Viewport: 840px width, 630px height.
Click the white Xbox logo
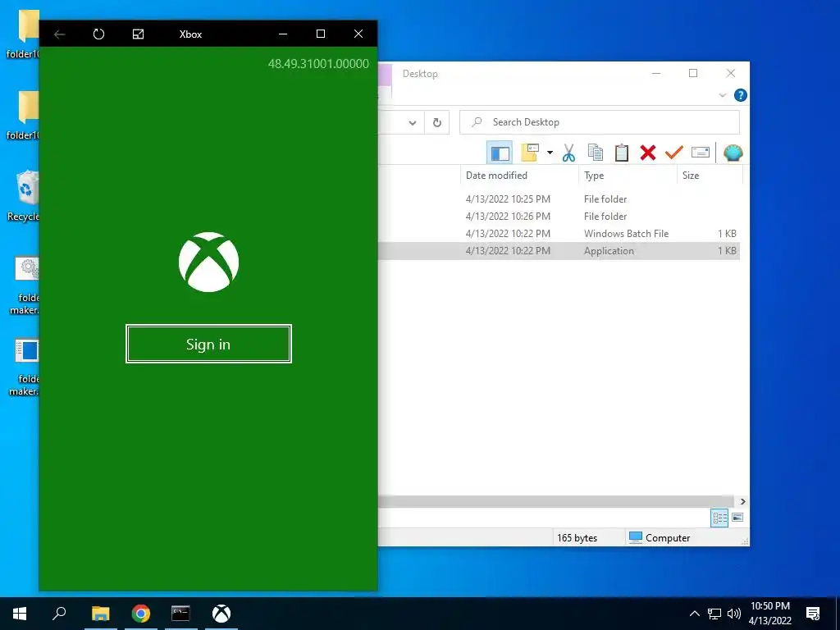coord(208,262)
